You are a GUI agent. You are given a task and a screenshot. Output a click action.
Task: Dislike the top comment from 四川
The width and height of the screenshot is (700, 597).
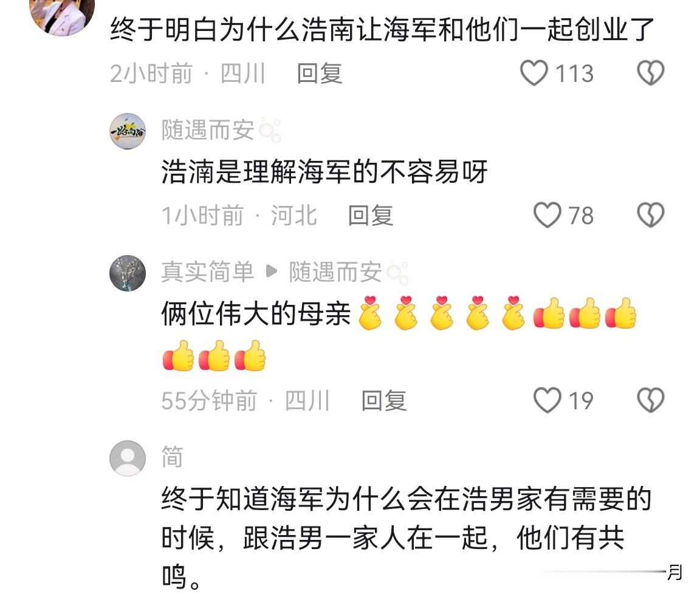pyautogui.click(x=650, y=73)
